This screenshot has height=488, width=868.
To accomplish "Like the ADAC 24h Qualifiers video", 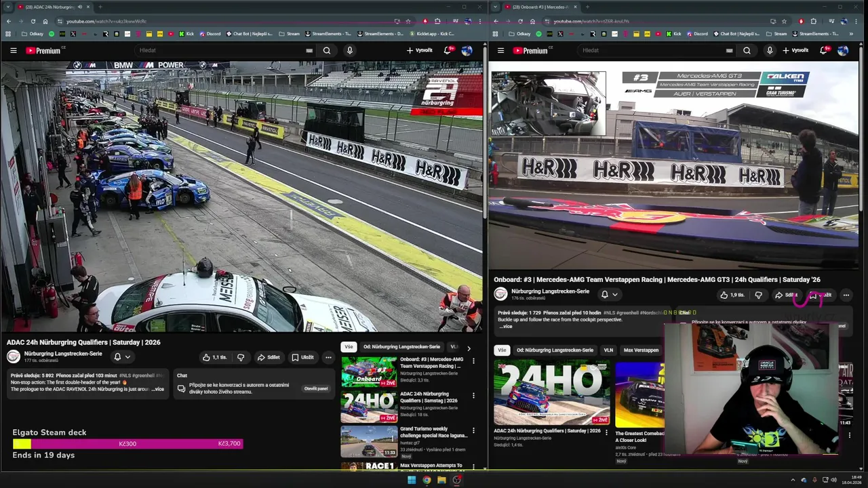I will [215, 357].
